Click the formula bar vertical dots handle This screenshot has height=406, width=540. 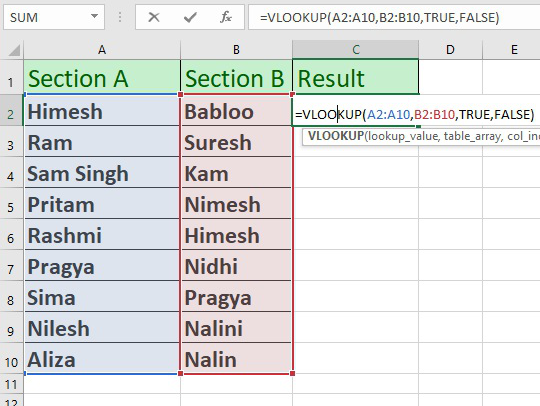(x=120, y=17)
